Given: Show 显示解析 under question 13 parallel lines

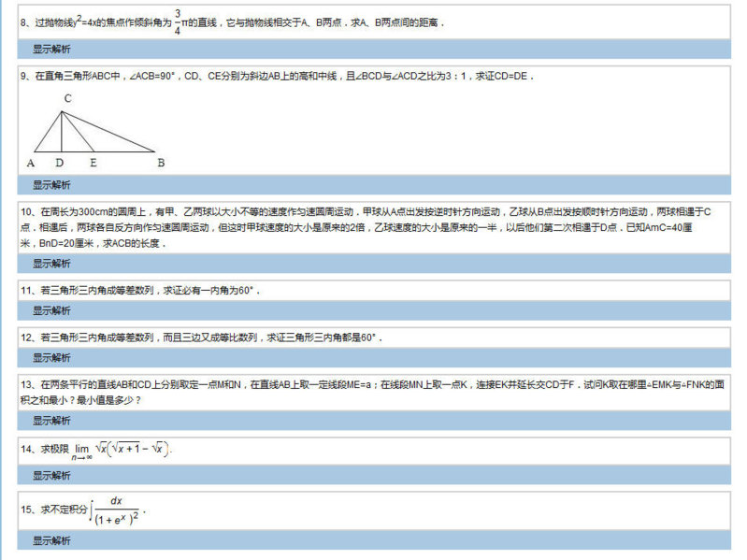Looking at the screenshot, I should click(51, 421).
